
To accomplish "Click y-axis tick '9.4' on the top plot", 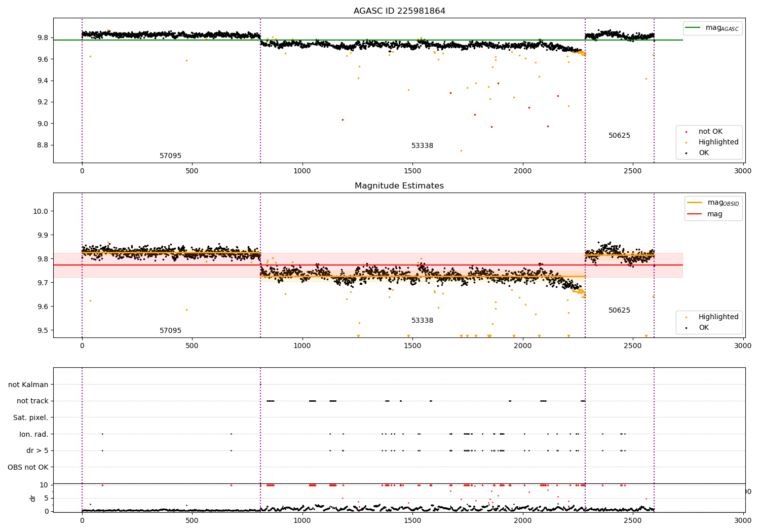I will 43,81.
